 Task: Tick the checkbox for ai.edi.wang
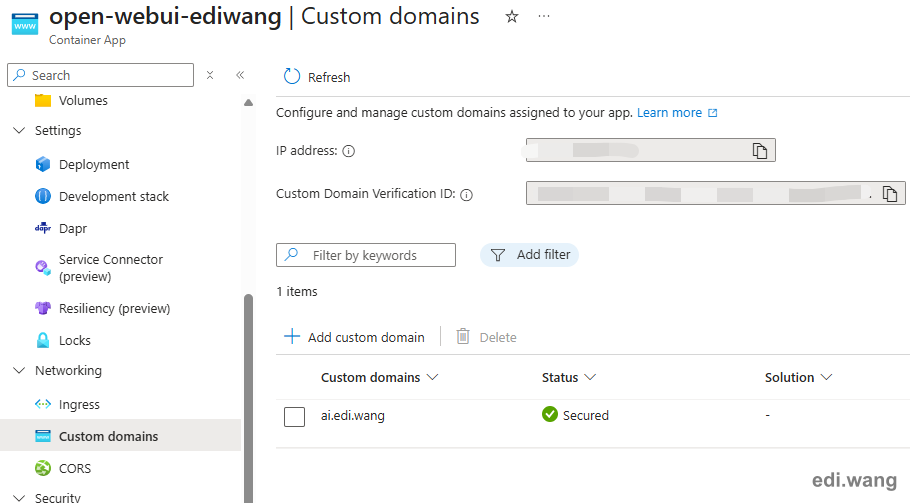point(294,417)
